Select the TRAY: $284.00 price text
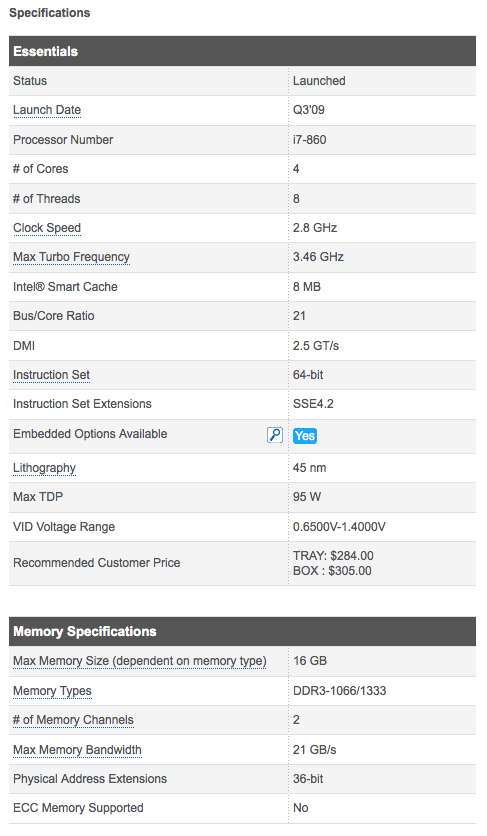487x836 pixels. (x=333, y=556)
